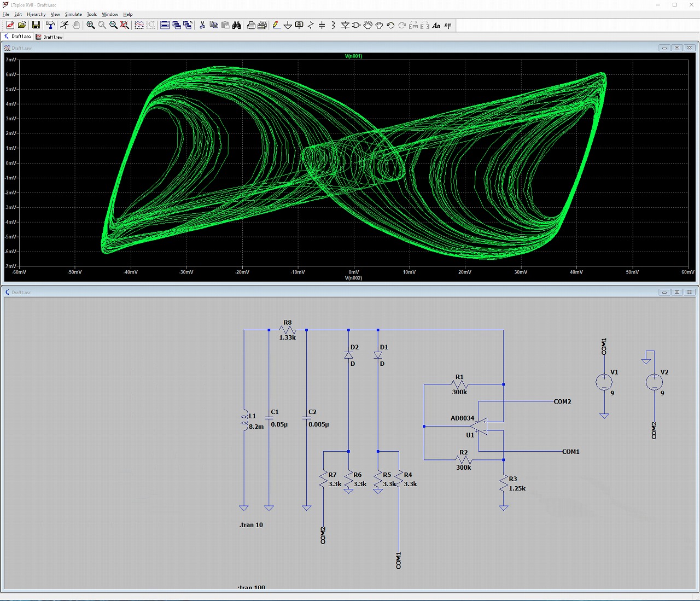Select the Draw Wire pencil tool
This screenshot has width=700, height=601.
tap(276, 25)
